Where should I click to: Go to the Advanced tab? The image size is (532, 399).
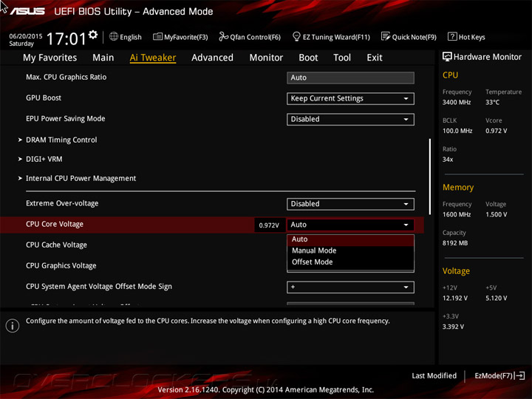pyautogui.click(x=212, y=58)
